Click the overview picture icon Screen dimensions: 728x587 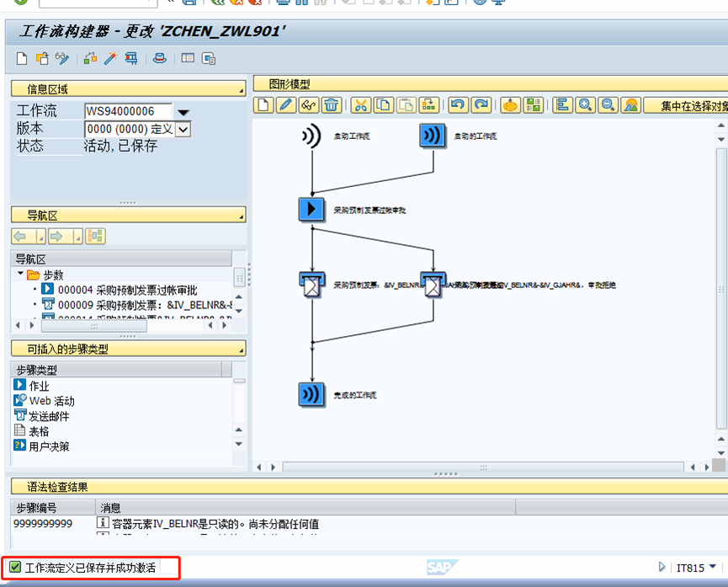coord(630,105)
